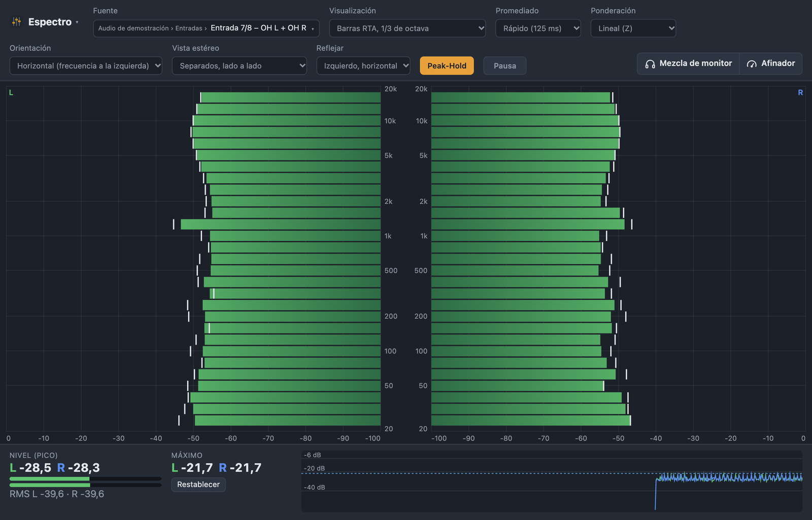Toggle the Pausa button
Image resolution: width=812 pixels, height=520 pixels.
(505, 66)
